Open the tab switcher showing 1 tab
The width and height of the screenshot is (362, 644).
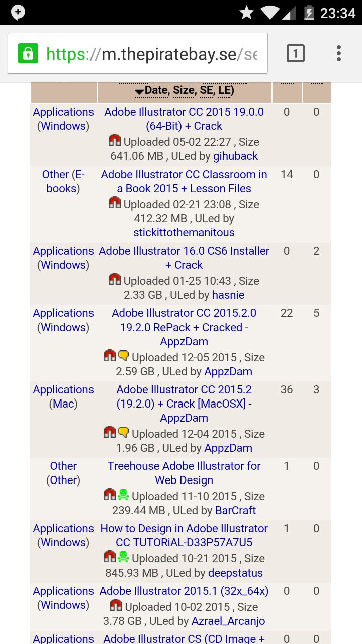[x=296, y=53]
